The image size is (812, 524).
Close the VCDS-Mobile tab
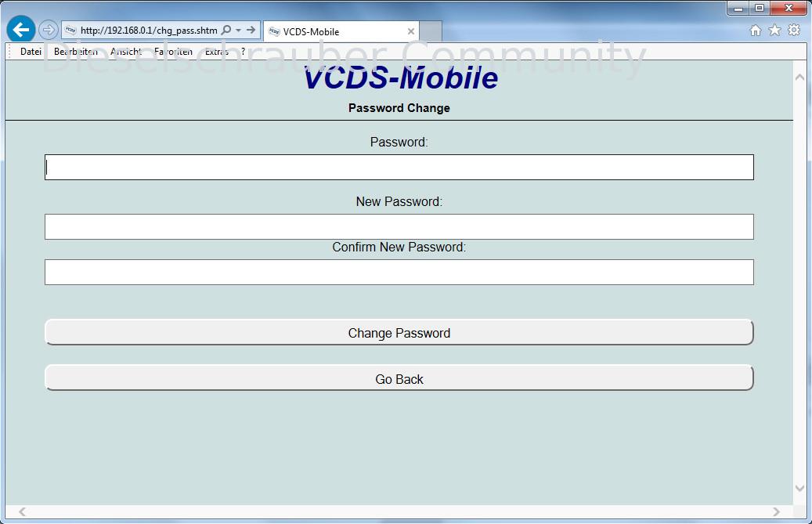410,31
